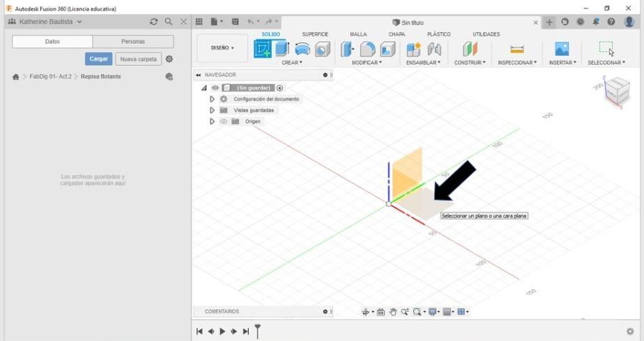Open FabDig 01- Act.2 breadcrumb
The image size is (644, 341).
[x=50, y=77]
